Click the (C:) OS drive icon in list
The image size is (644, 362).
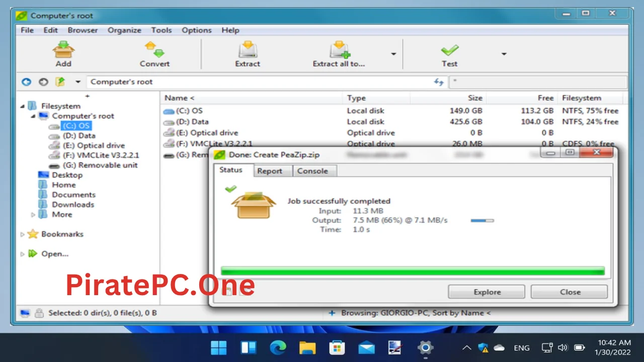[169, 111]
